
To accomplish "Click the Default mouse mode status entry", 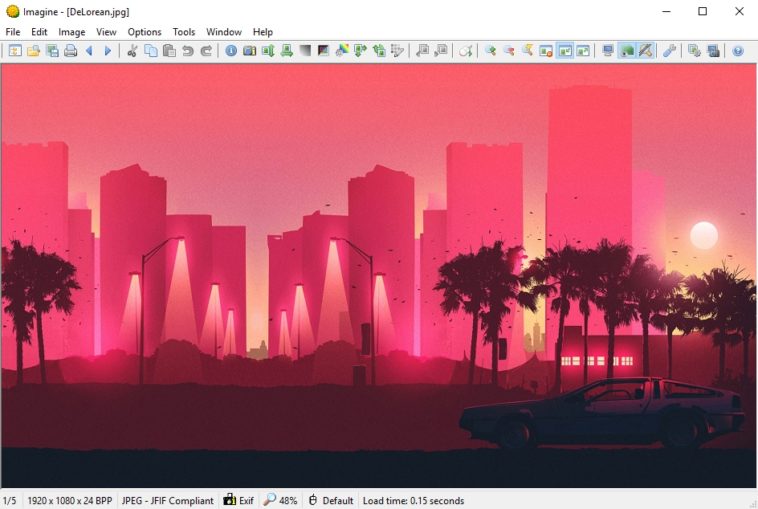I will pyautogui.click(x=331, y=500).
